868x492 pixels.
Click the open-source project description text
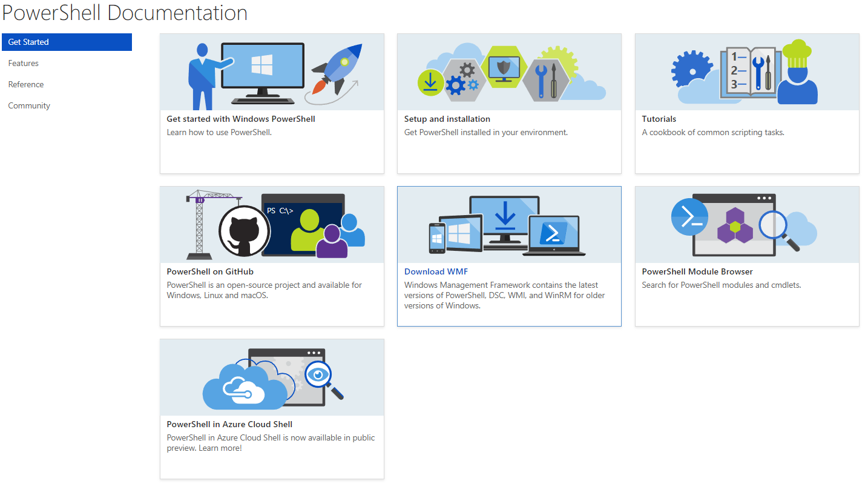[265, 290]
